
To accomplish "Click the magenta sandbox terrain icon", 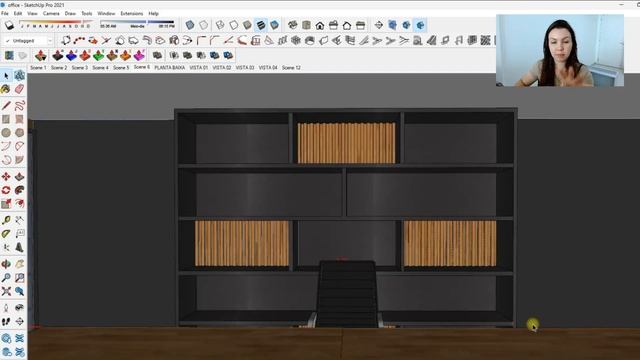I will (x=139, y=55).
